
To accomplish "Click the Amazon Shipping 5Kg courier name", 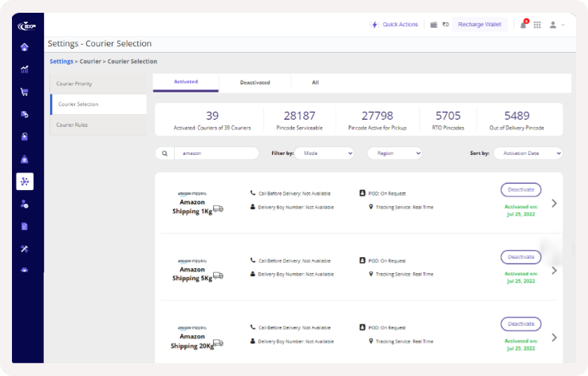I will pyautogui.click(x=192, y=274).
